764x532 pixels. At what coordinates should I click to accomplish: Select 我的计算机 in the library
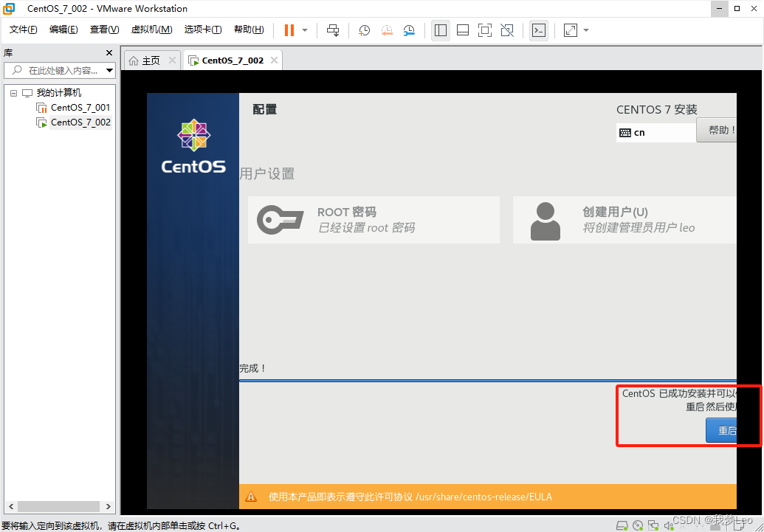tap(59, 93)
